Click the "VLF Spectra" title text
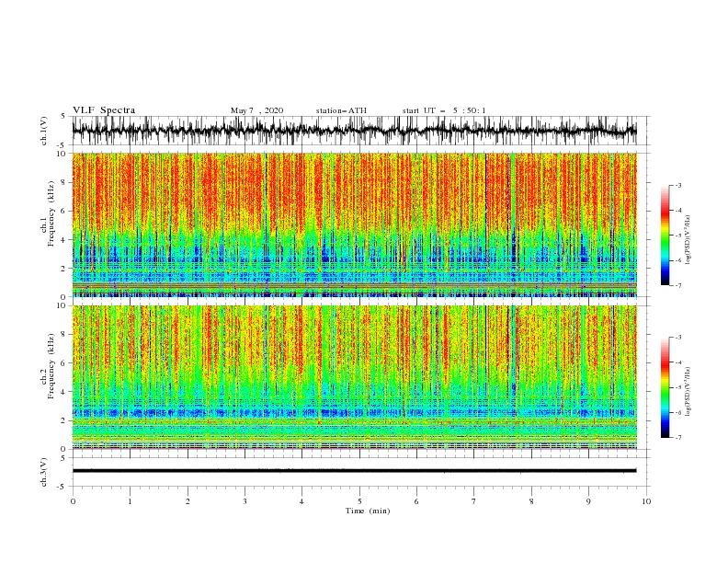 [104, 110]
